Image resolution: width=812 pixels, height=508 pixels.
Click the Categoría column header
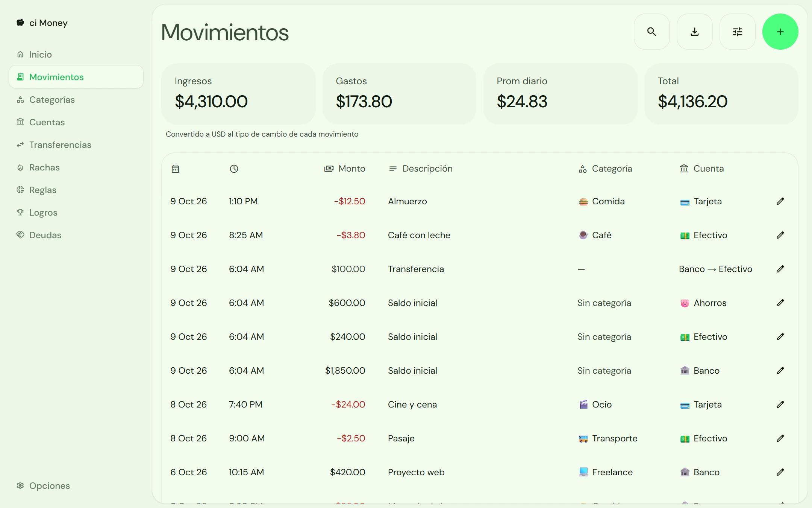(605, 169)
